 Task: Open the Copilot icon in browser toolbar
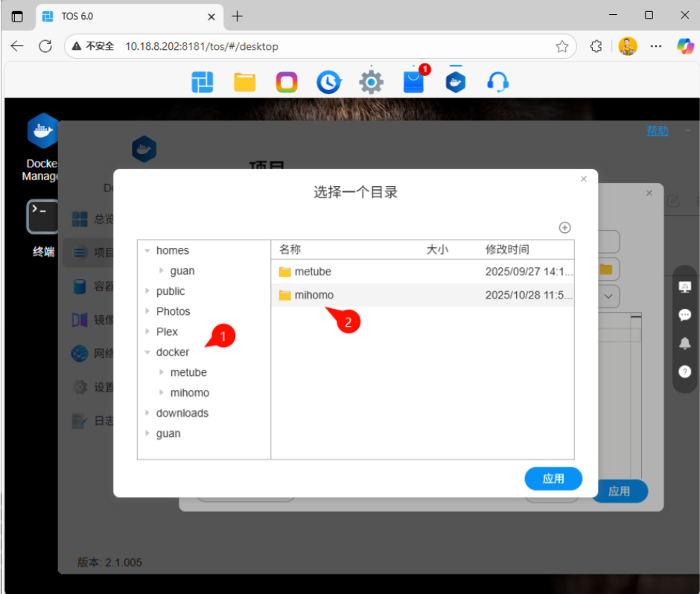pos(685,46)
